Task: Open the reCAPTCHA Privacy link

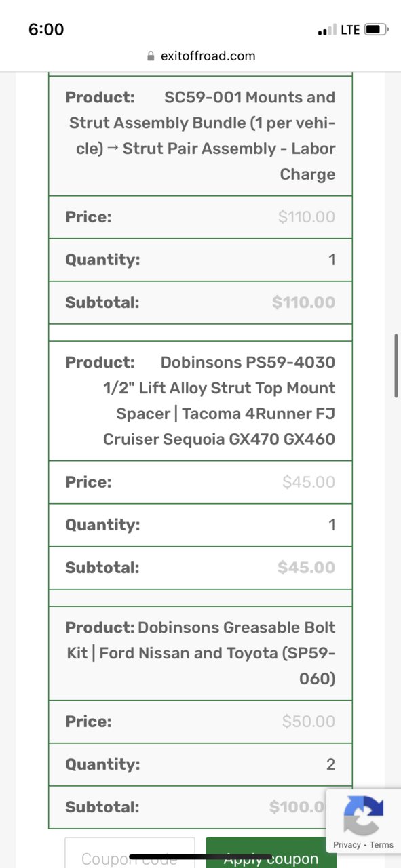Action: coord(347,845)
